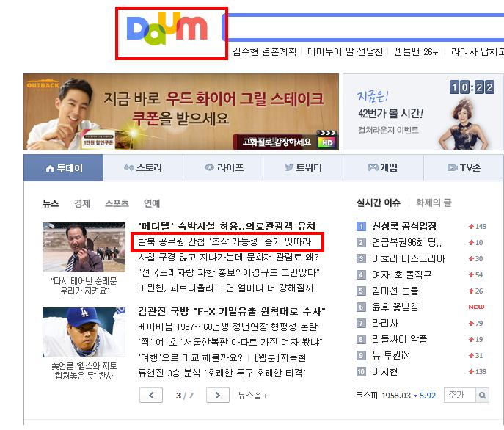The image size is (504, 430).
Task: Go to next news page arrow
Action: [x=218, y=396]
